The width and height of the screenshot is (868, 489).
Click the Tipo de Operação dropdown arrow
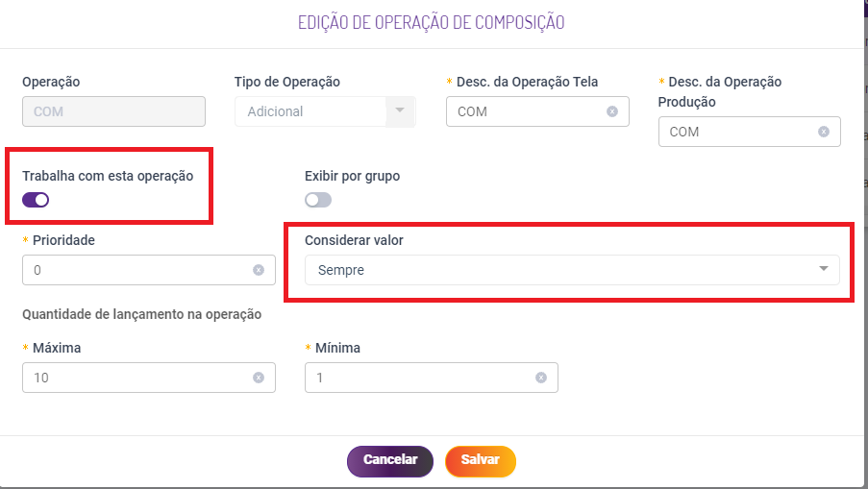coord(400,111)
